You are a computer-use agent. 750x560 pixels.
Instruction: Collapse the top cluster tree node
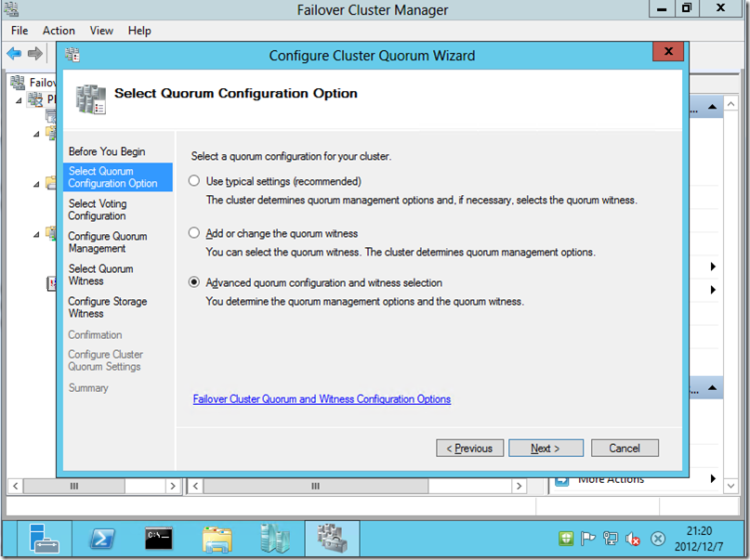19,100
